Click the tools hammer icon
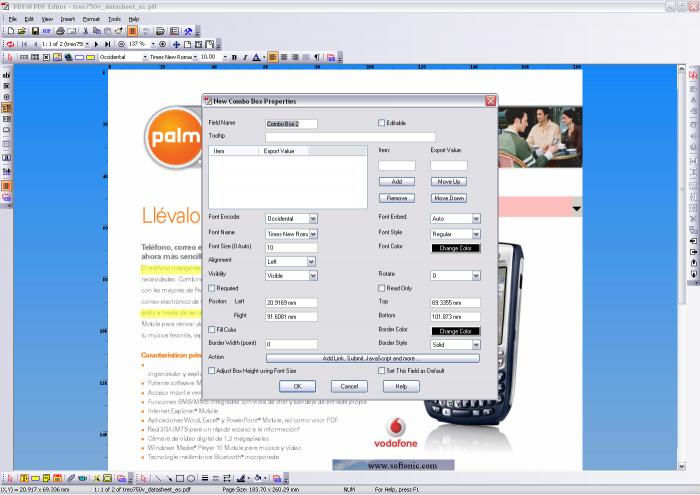 188,31
